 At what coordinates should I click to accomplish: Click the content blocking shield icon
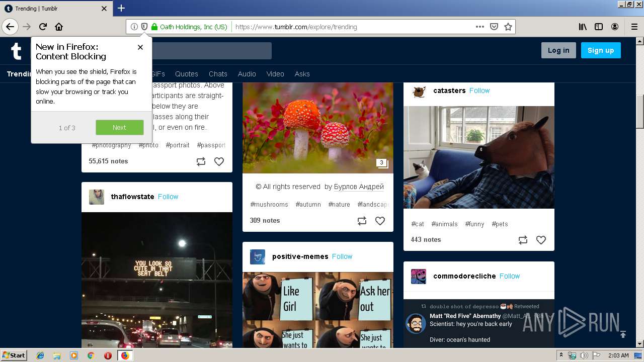(144, 27)
